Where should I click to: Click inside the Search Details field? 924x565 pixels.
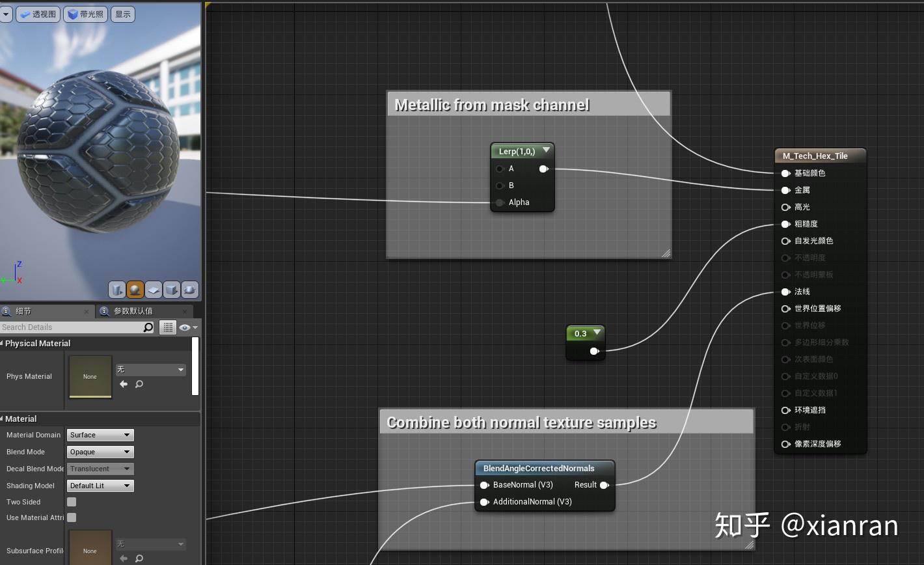72,327
